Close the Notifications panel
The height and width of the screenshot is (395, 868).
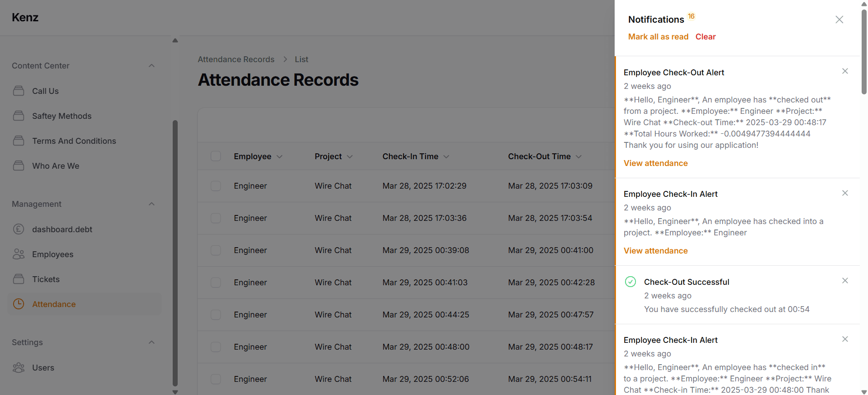(x=839, y=20)
